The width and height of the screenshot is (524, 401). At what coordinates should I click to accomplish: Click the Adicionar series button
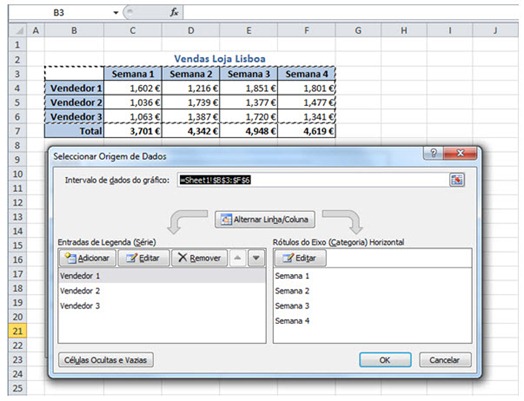88,258
